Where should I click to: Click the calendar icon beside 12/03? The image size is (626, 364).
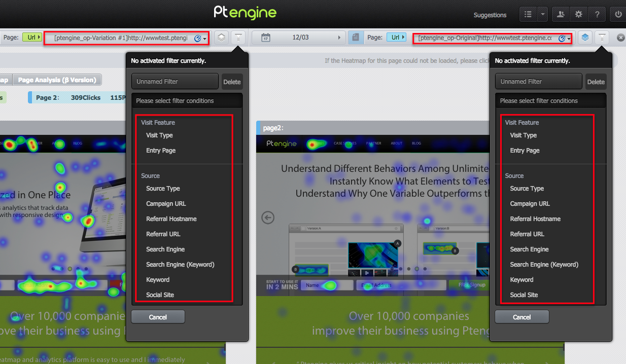(265, 38)
